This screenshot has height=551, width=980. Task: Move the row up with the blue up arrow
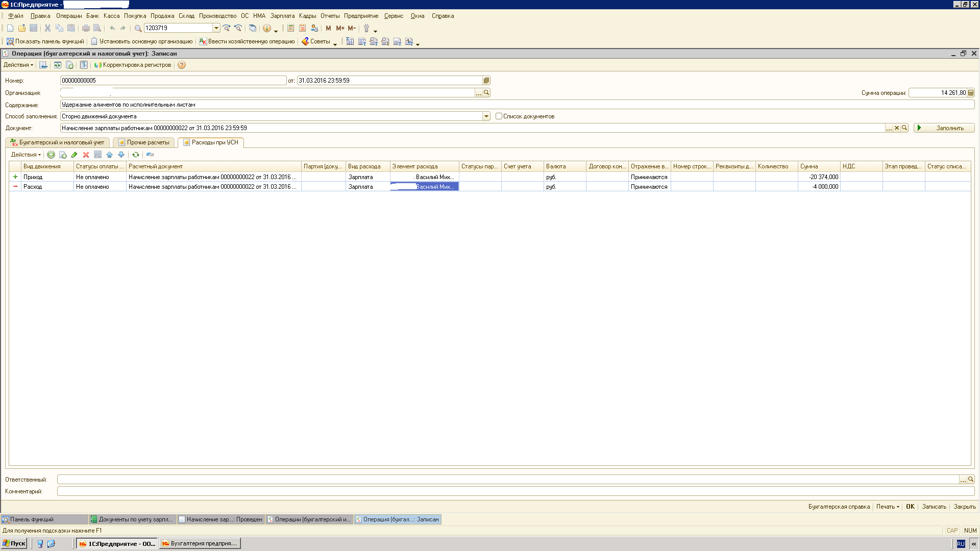(x=109, y=155)
